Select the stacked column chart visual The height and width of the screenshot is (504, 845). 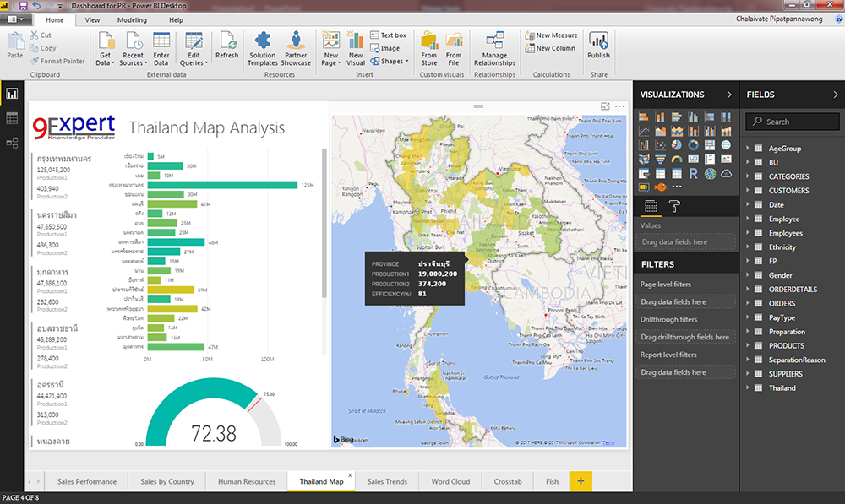[x=660, y=117]
